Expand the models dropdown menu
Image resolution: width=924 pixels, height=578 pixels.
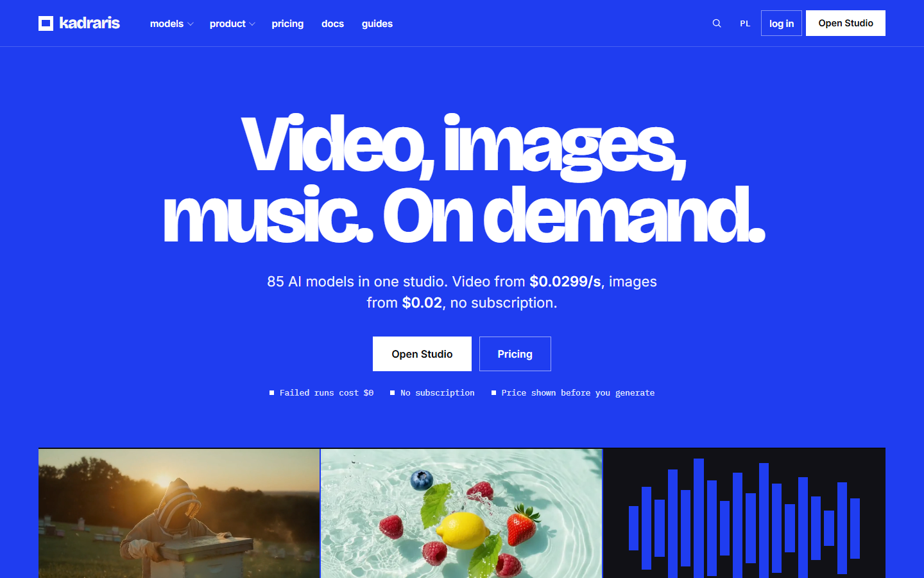(x=171, y=24)
